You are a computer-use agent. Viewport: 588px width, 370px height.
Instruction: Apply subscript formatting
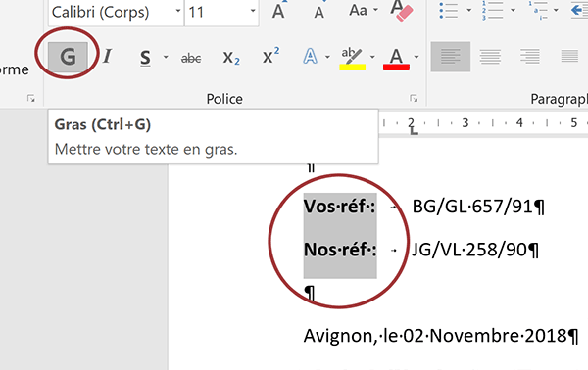[x=231, y=58]
